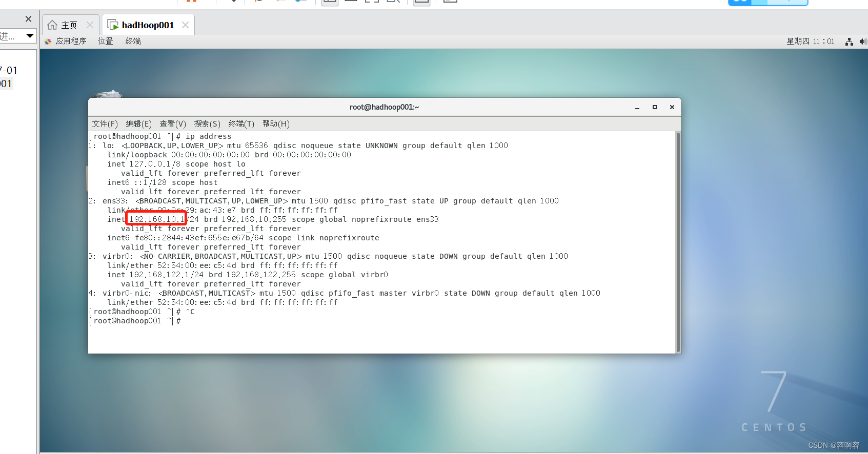Screen dimensions: 868x454
Task: Click the IPv6 address fe80::2844:43ef:655e:e67b/64
Action: (199, 238)
